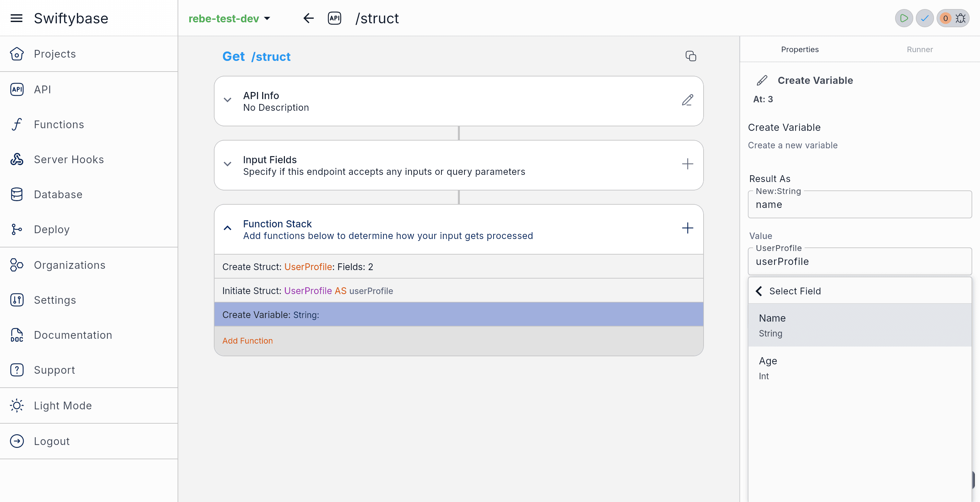Open Server Hooks in sidebar
The image size is (980, 502).
(69, 159)
